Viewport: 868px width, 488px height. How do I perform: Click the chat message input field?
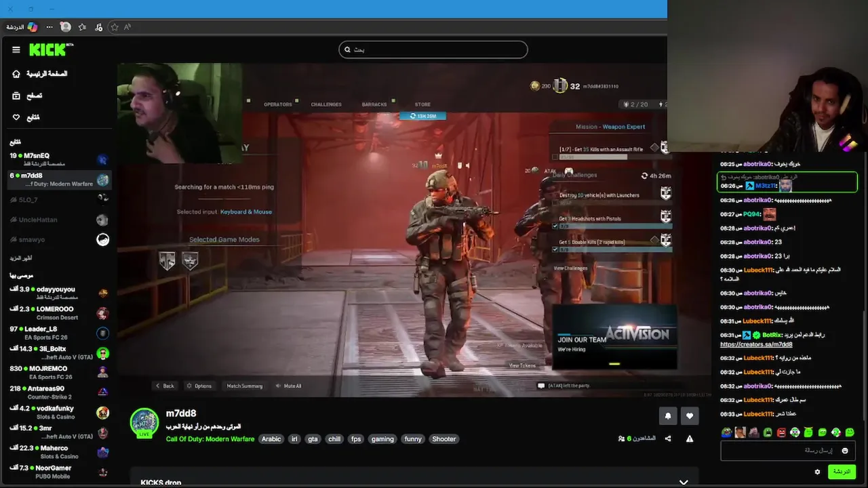(787, 451)
